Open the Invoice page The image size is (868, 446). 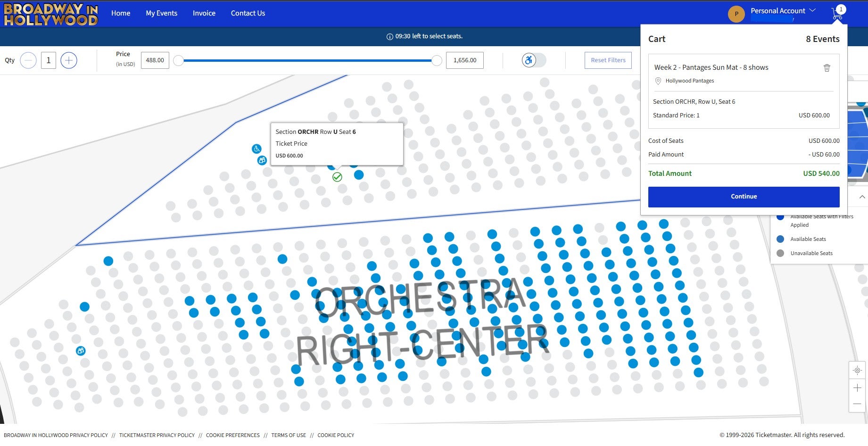[x=204, y=13]
